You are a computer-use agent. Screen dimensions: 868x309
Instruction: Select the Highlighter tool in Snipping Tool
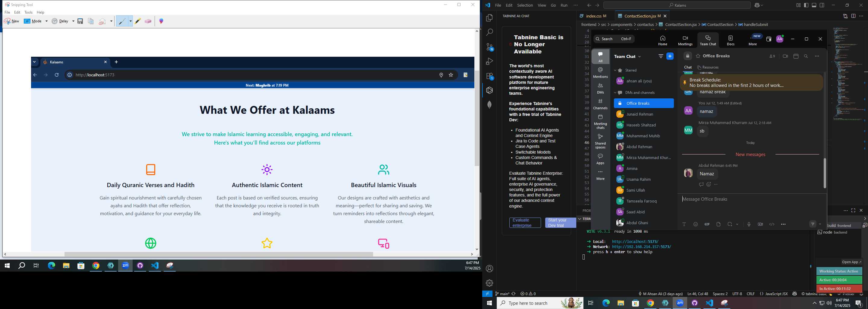pyautogui.click(x=138, y=21)
